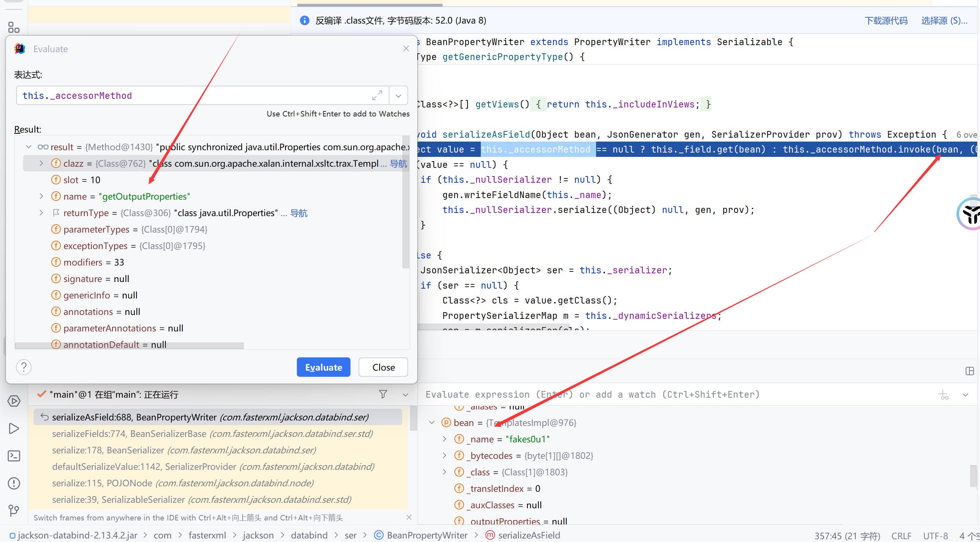Expand the expression field to multi-line

377,95
